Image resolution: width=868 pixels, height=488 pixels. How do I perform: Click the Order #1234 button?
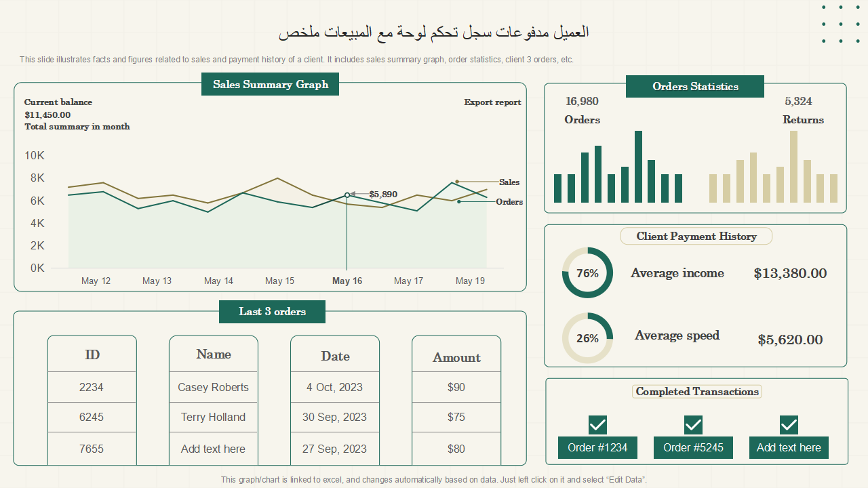point(597,447)
